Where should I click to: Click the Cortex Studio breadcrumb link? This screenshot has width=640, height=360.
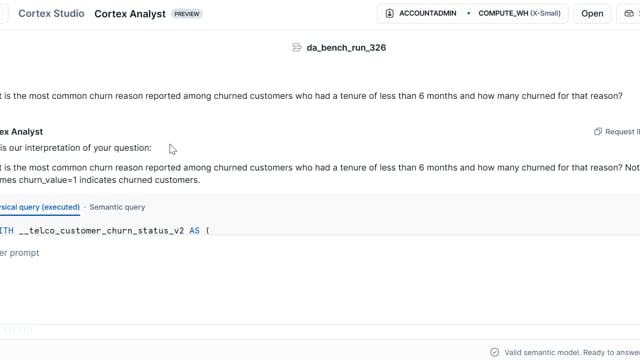(51, 13)
